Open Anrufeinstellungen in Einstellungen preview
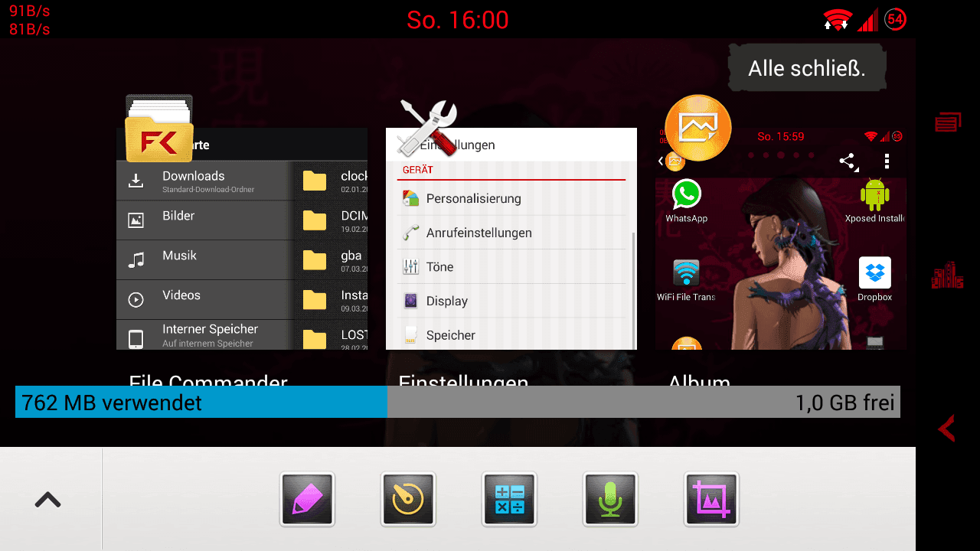Image resolution: width=980 pixels, height=551 pixels. [x=511, y=233]
